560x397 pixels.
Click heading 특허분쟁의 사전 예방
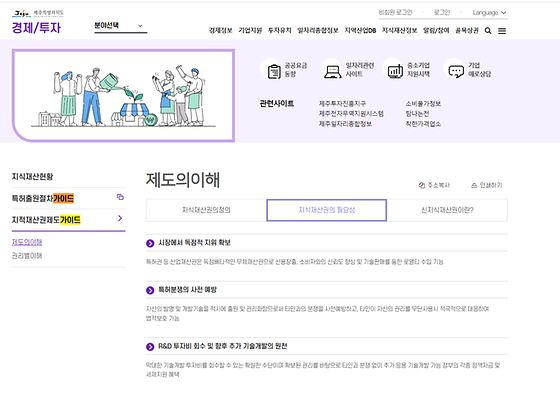tap(188, 290)
